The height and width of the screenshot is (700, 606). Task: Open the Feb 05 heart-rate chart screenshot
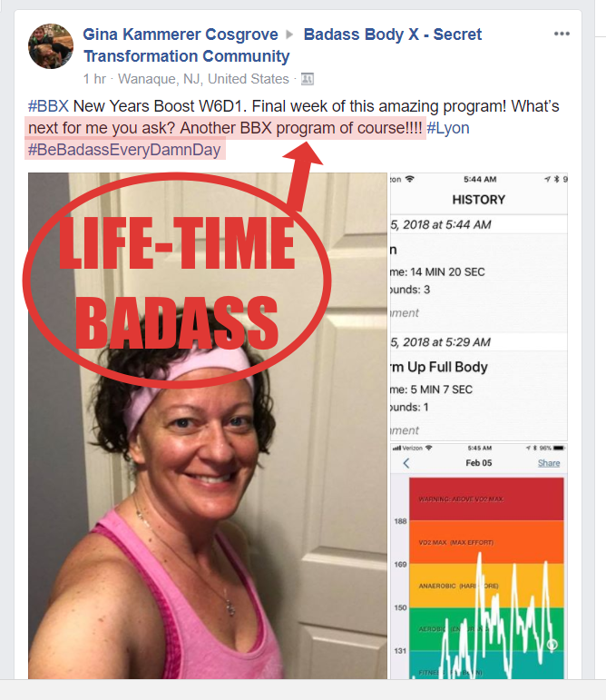pos(478,561)
